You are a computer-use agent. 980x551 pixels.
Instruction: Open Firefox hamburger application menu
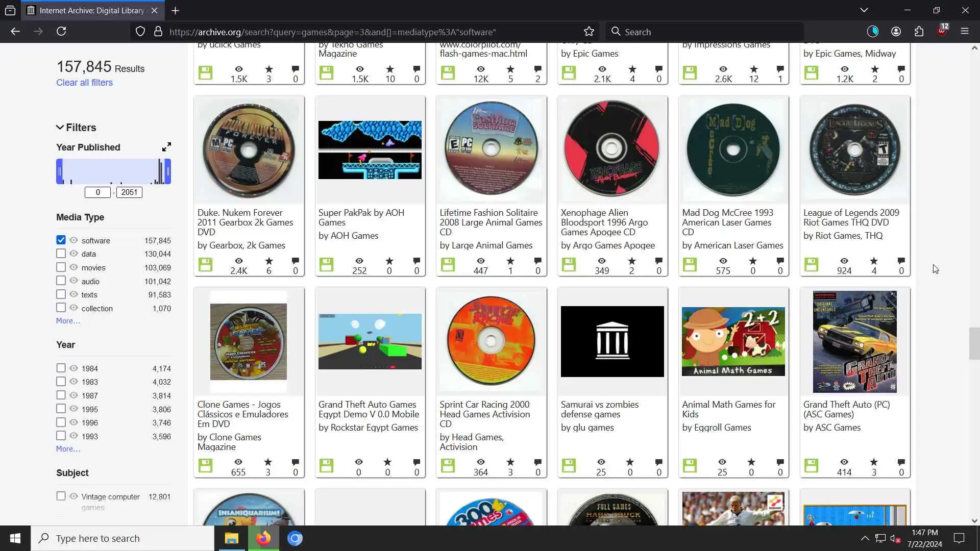coord(964,32)
